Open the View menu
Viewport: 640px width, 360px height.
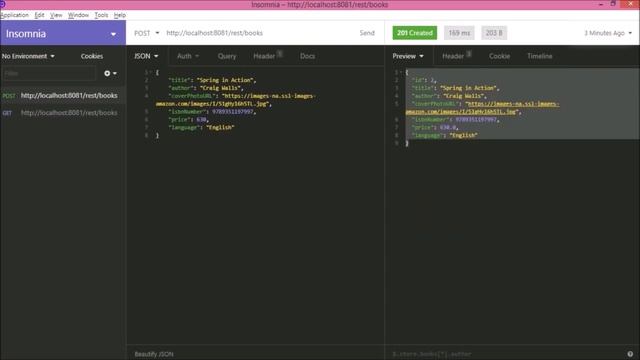coord(56,15)
